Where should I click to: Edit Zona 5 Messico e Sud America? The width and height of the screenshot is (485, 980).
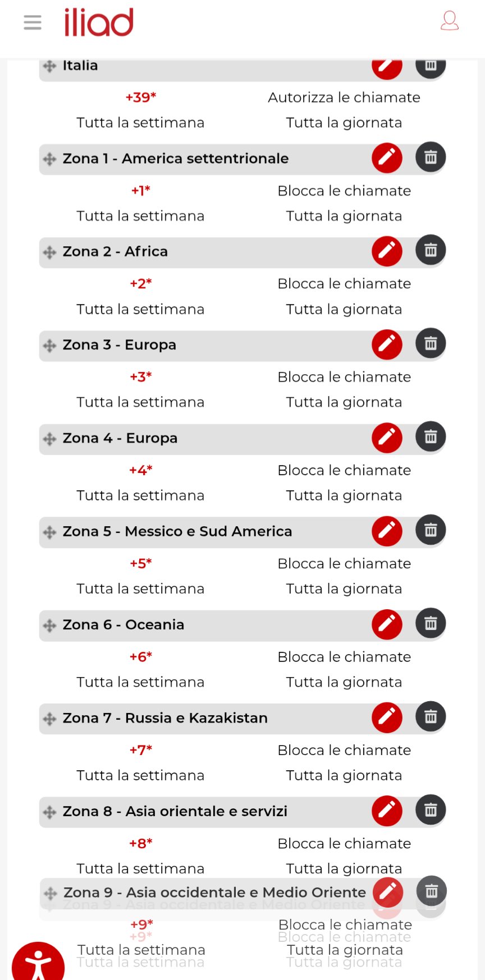[387, 531]
